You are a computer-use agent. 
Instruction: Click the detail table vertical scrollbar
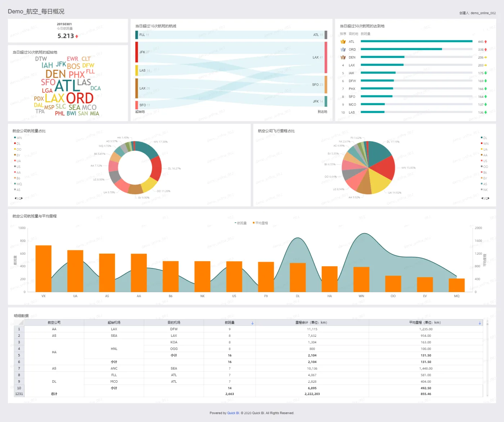487,358
